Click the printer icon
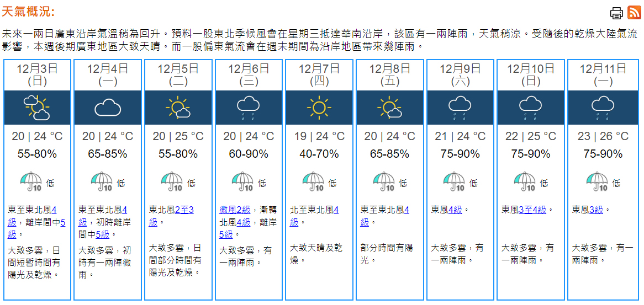 [x=616, y=13]
